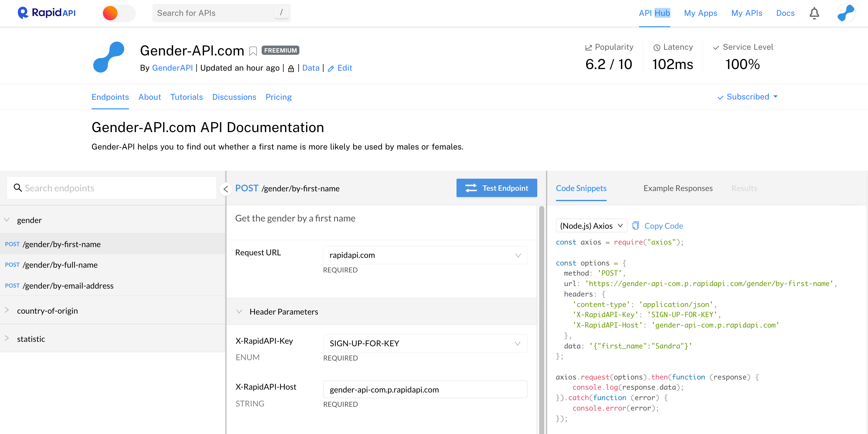Viewport: 868px width, 434px height.
Task: Switch to the Pricing tab
Action: tap(278, 97)
